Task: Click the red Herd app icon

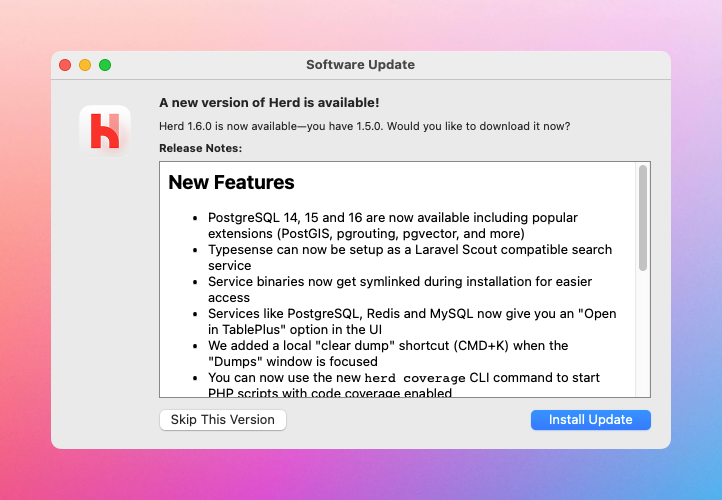Action: 105,131
